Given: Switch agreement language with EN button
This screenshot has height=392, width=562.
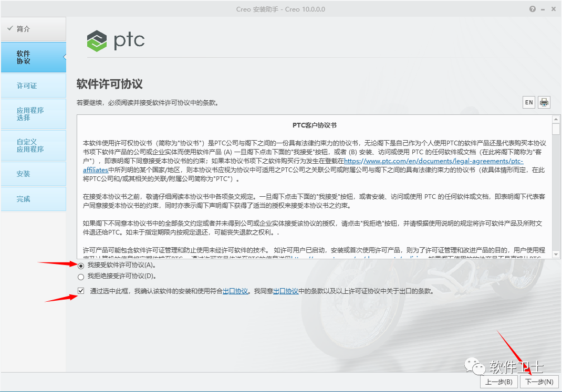Looking at the screenshot, I should click(x=529, y=102).
